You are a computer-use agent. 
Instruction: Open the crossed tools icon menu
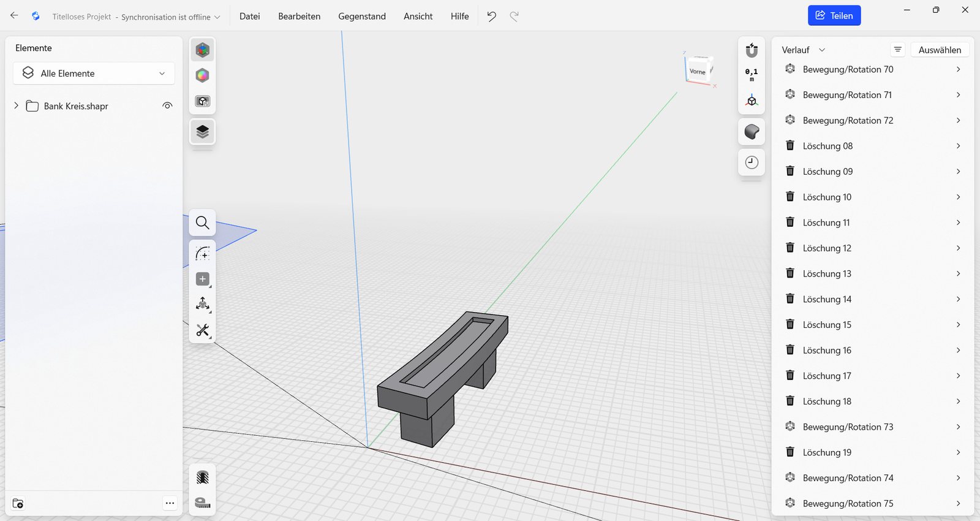(203, 330)
